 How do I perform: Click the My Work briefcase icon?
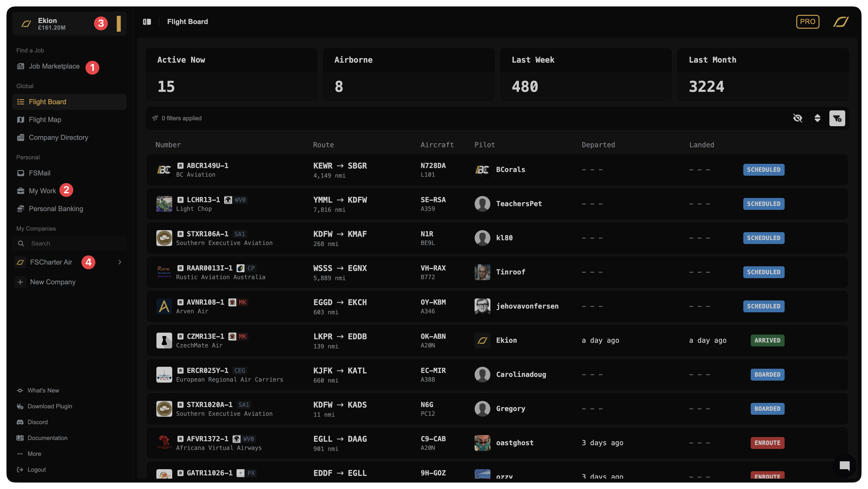coord(21,191)
